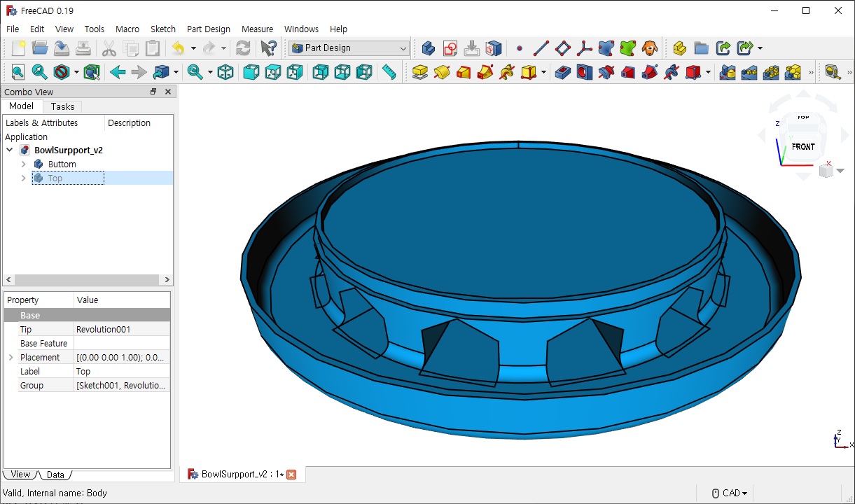Viewport: 855px width, 504px height.
Task: Open the Sketch menu
Action: pos(163,29)
